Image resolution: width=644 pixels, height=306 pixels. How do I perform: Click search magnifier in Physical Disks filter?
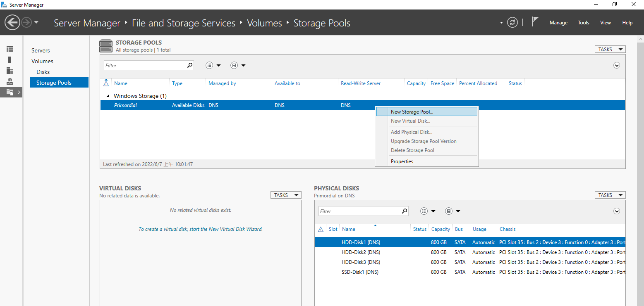(x=405, y=211)
